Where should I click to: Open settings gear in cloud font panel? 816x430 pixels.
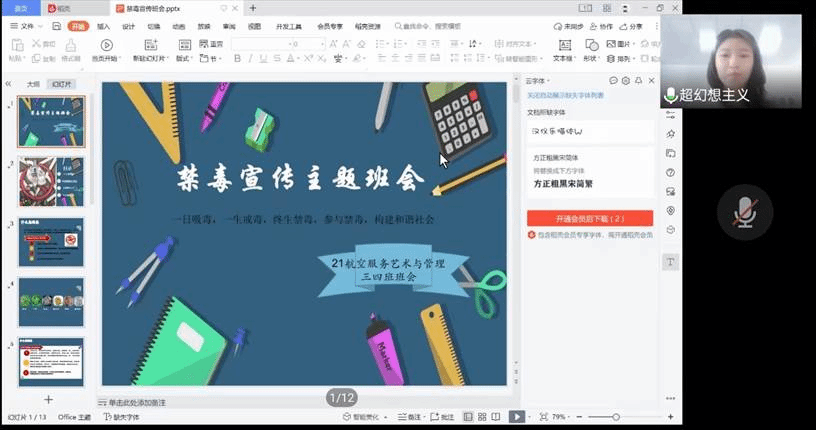[626, 81]
